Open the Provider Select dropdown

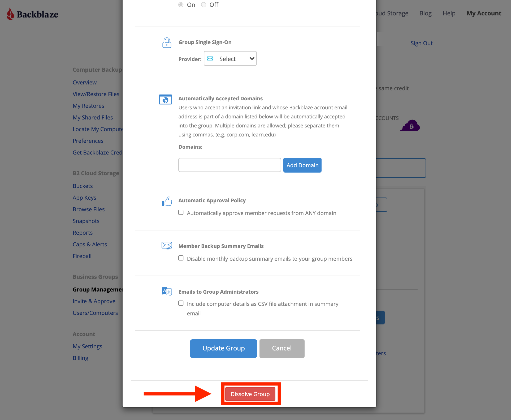[x=230, y=58]
